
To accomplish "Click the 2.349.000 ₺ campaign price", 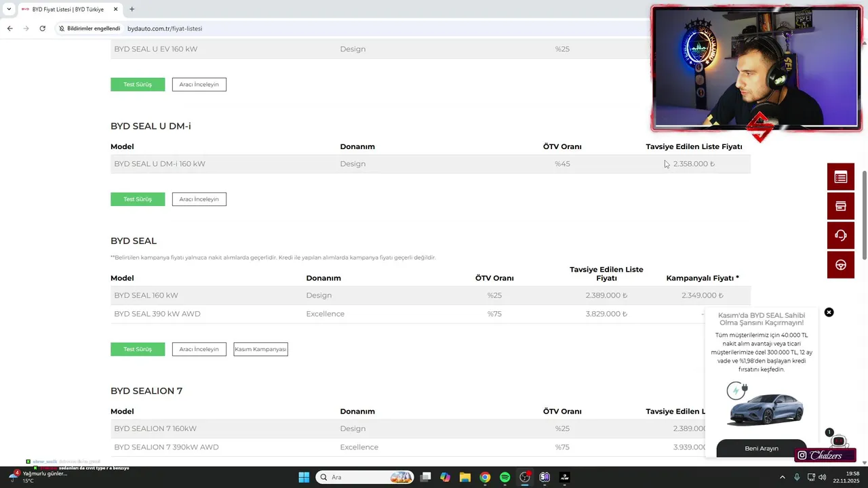I will tap(703, 296).
